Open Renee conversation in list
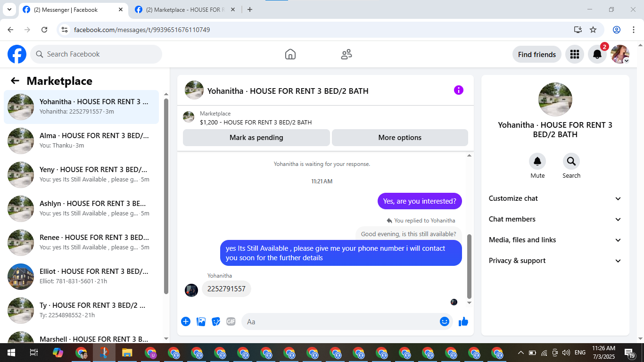The image size is (644, 362). [82, 243]
